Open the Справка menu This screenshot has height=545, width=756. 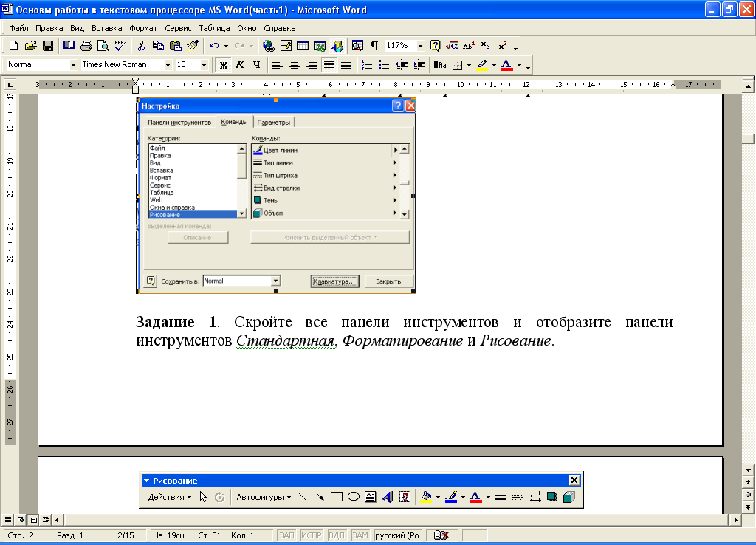point(280,28)
